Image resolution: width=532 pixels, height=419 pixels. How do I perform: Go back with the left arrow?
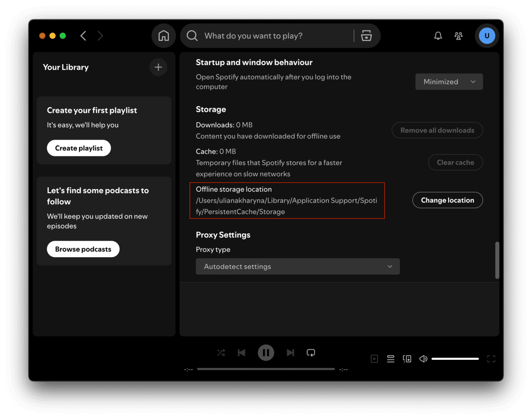(x=83, y=36)
